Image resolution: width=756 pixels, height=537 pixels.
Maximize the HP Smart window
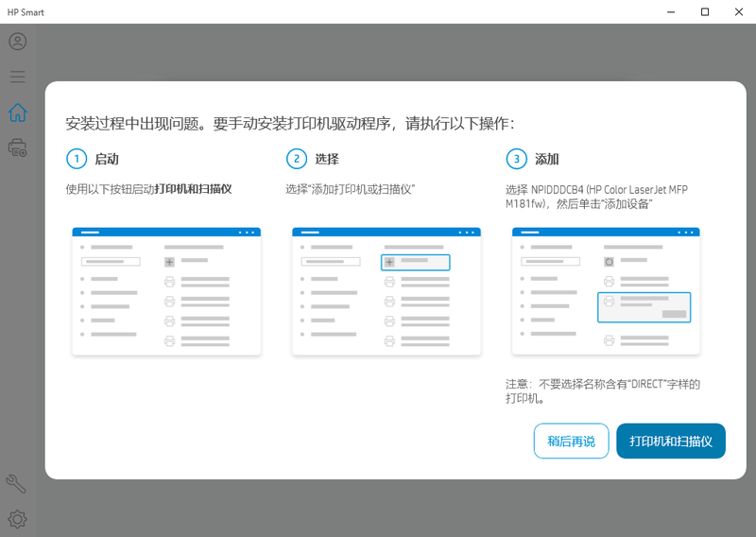coord(705,12)
